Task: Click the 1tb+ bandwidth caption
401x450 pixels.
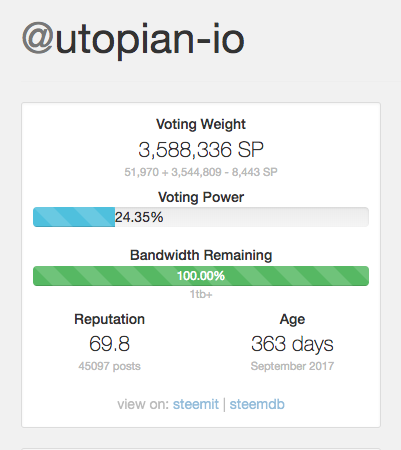Action: (x=201, y=294)
